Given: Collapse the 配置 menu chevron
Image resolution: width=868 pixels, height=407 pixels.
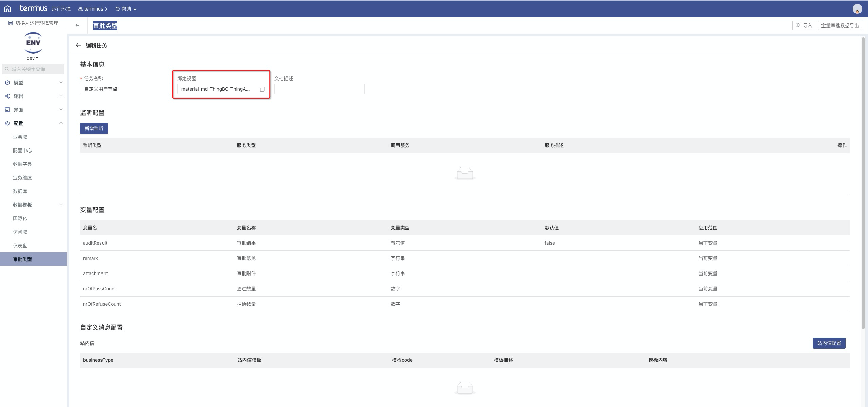Looking at the screenshot, I should coord(61,123).
